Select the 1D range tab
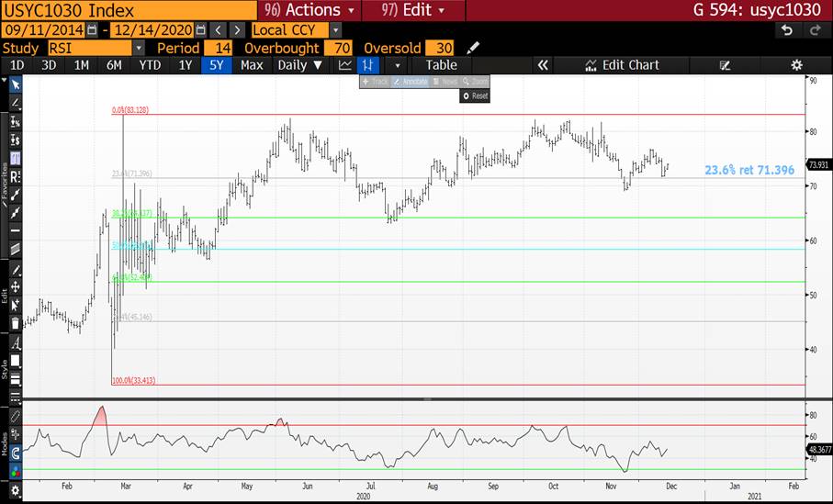This screenshot has width=833, height=504. (17, 65)
